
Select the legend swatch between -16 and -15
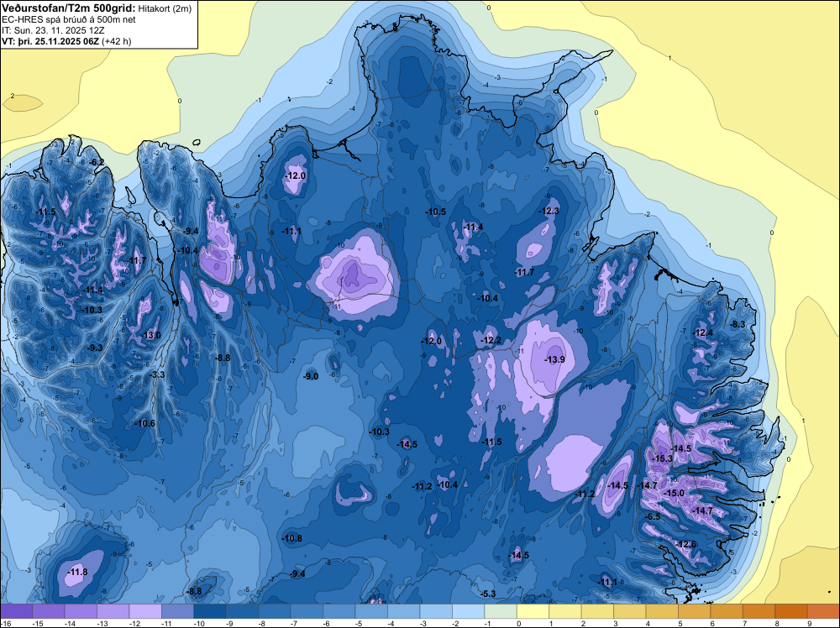click(x=17, y=611)
